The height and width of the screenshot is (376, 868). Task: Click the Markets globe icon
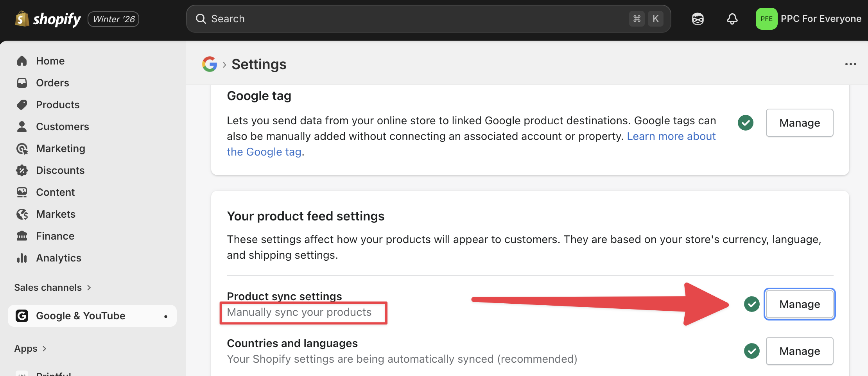pyautogui.click(x=22, y=214)
